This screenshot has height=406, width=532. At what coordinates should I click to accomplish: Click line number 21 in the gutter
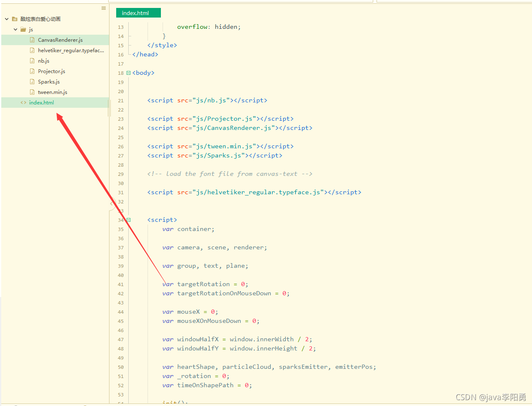point(121,101)
